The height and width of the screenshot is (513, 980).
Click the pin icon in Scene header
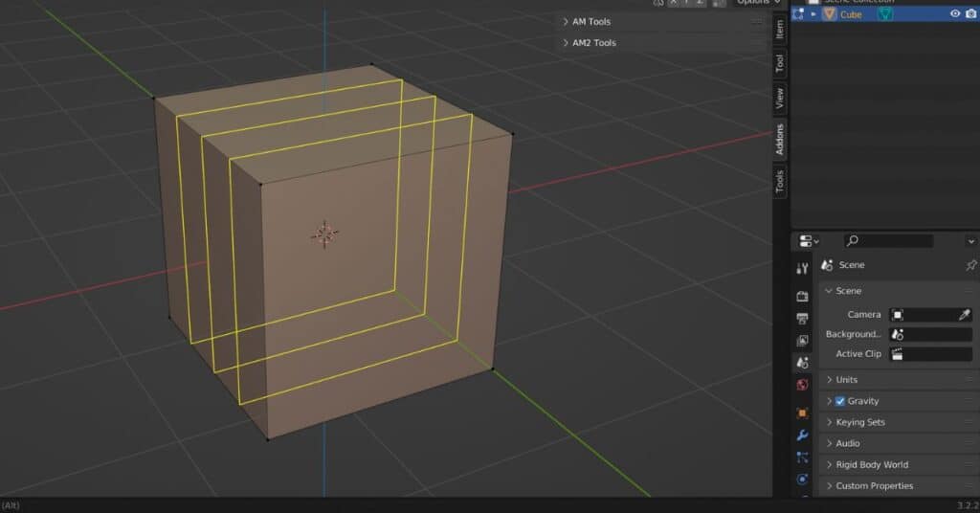970,265
